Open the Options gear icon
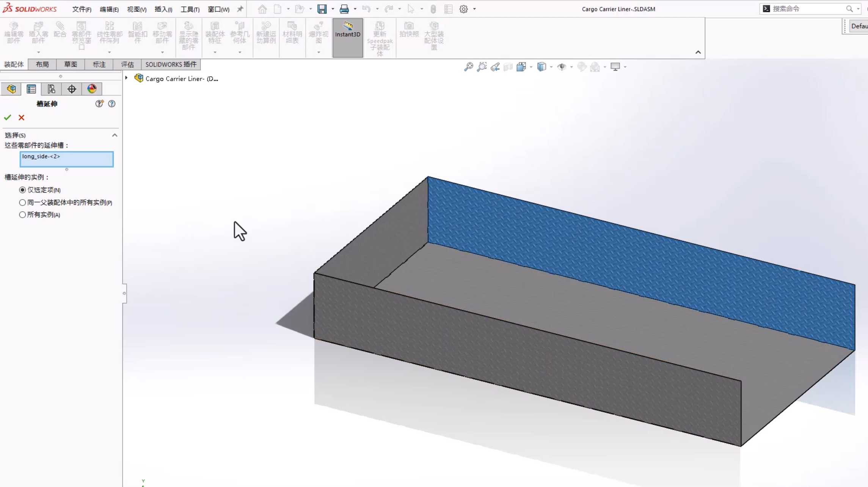Viewport: 868px width, 487px height. point(463,9)
